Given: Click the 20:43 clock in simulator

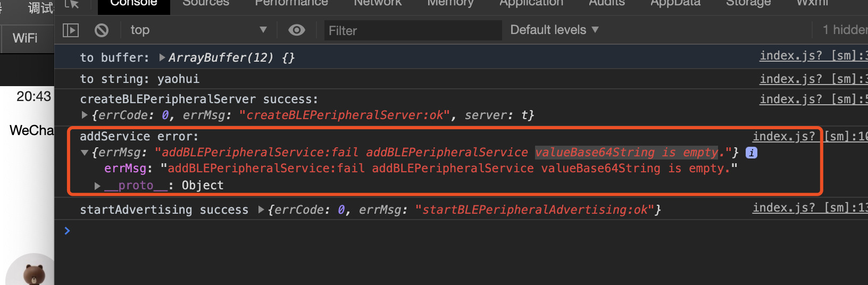Looking at the screenshot, I should tap(34, 96).
